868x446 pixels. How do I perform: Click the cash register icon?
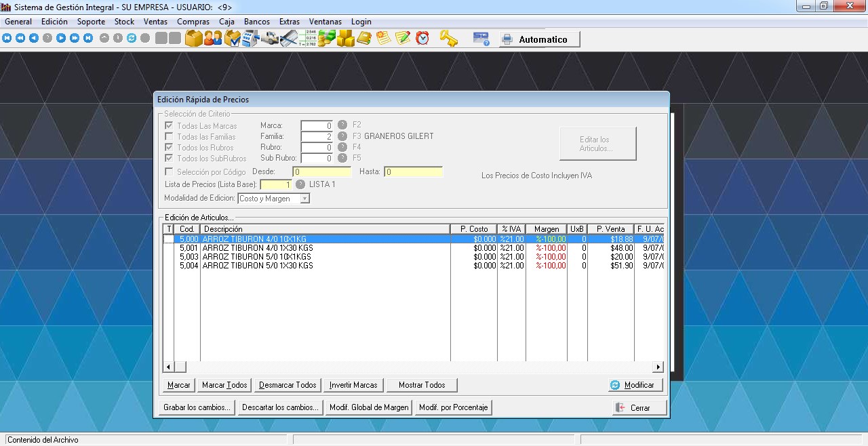click(250, 39)
